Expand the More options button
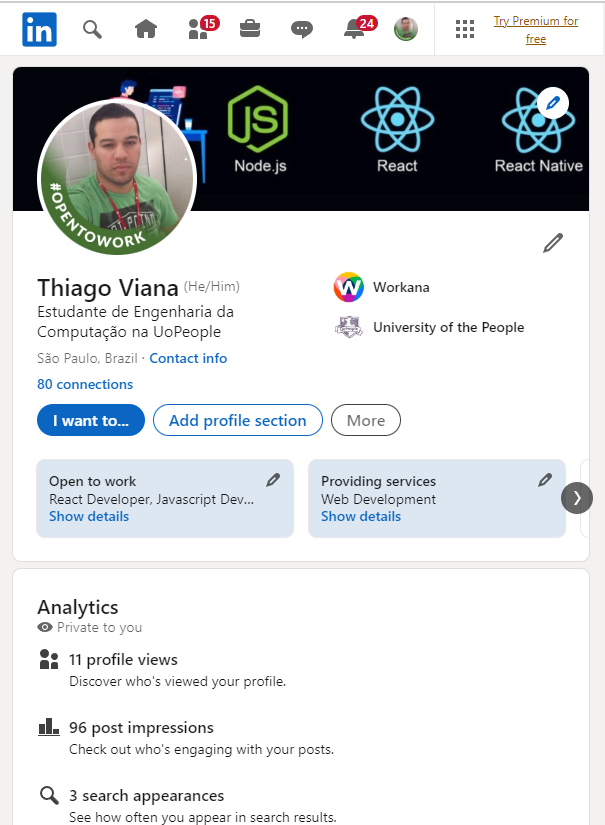 [x=365, y=421]
